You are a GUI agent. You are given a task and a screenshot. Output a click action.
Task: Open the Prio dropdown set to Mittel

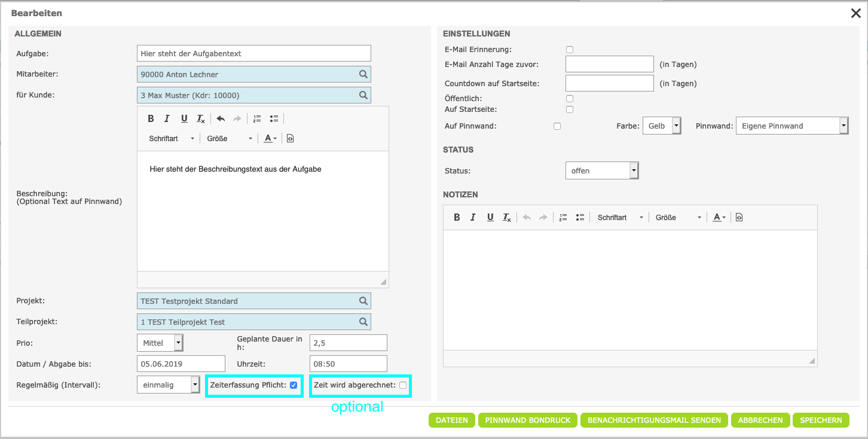pos(160,343)
